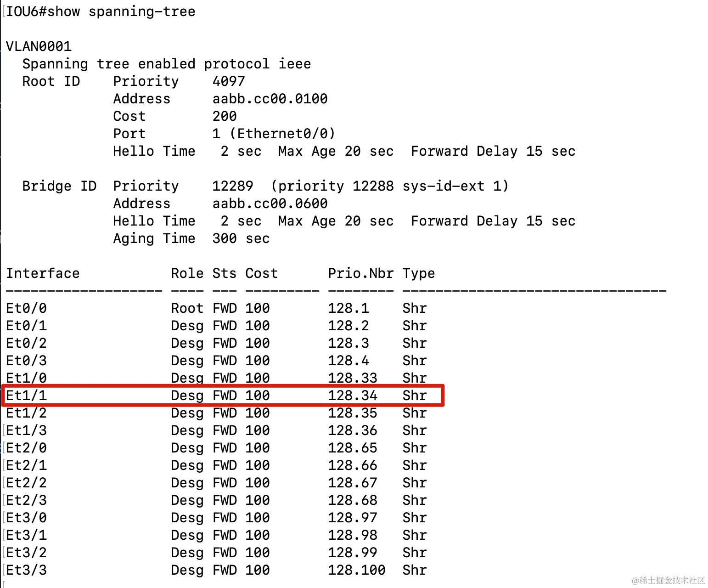This screenshot has height=588, width=708.
Task: Select interface name Et0/3
Action: 26,361
